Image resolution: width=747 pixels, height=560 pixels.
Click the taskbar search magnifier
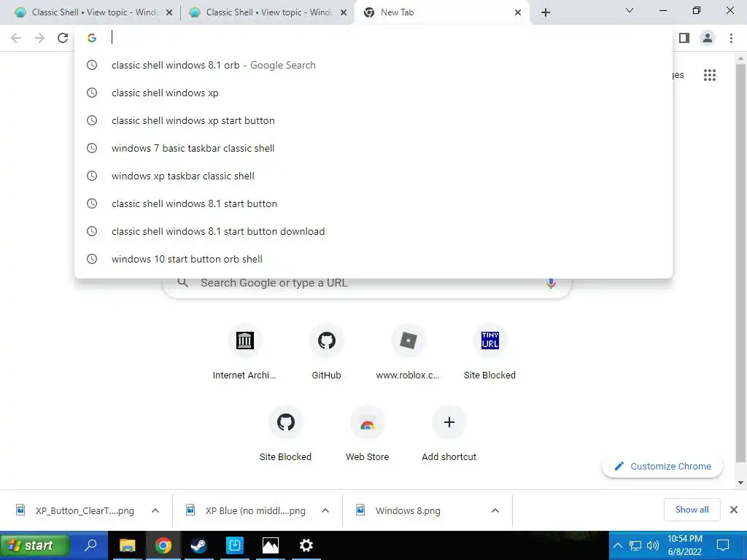coord(90,545)
